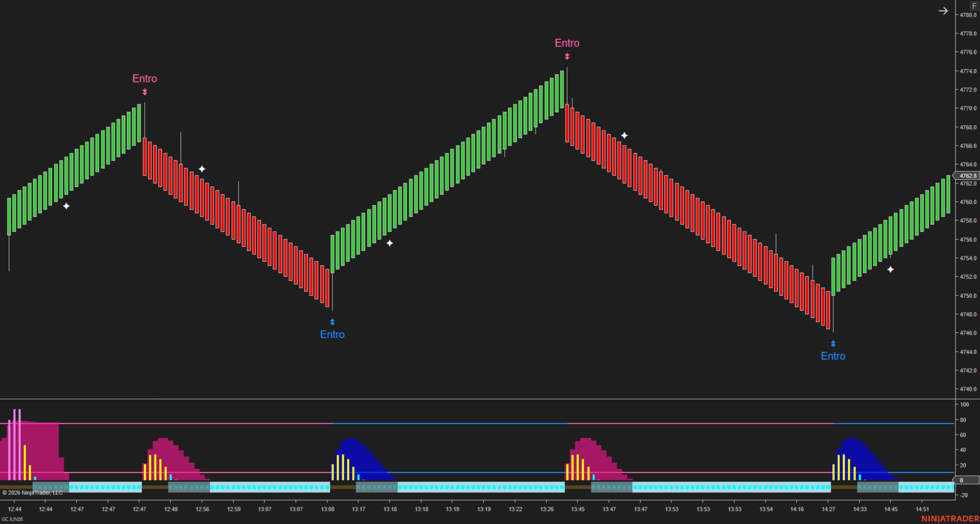Select the 4762.8 current price marker
980x524 pixels.
click(967, 176)
